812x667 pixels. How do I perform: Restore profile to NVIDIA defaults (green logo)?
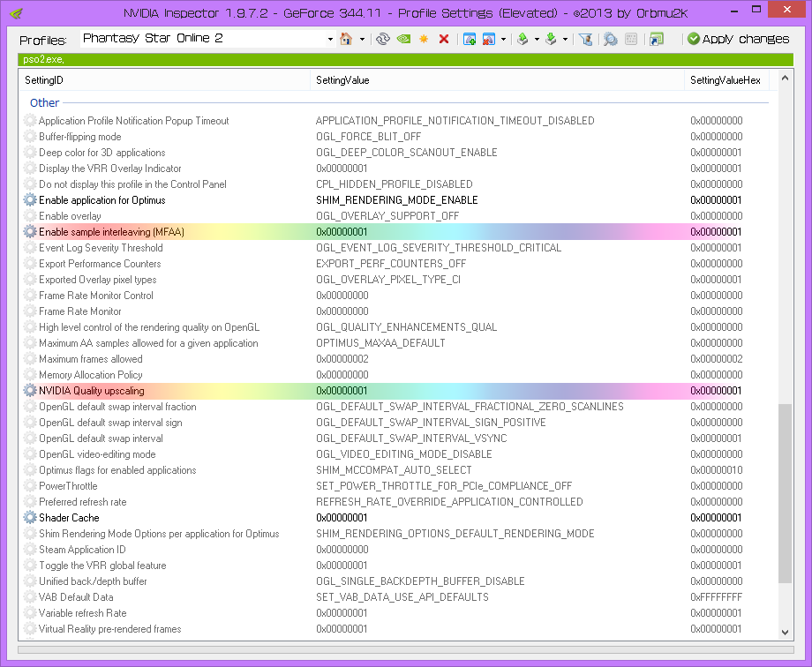click(x=403, y=39)
